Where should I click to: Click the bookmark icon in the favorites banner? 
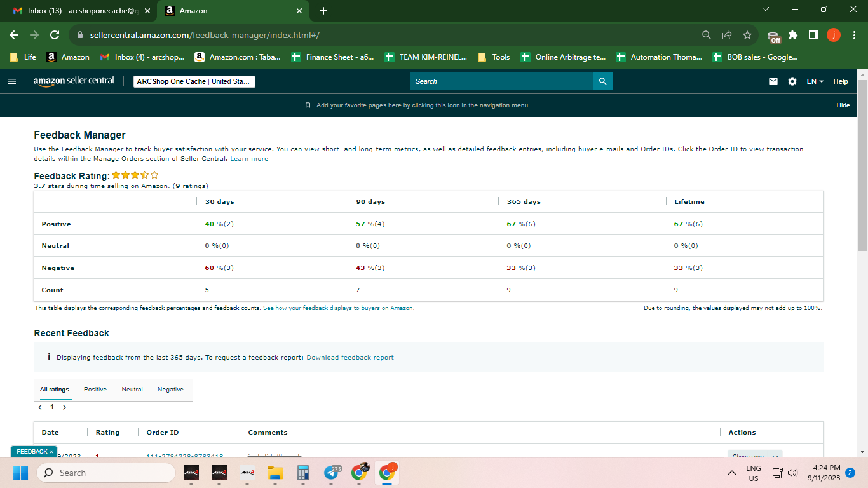[x=308, y=105]
